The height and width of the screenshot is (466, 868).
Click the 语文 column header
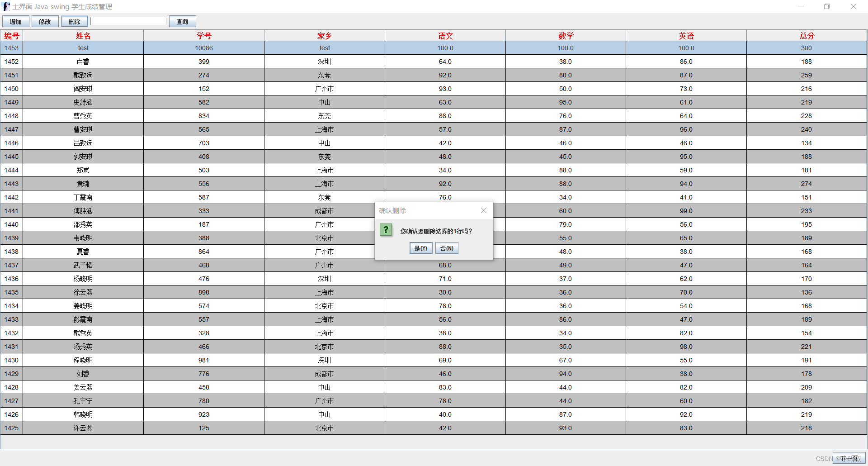[445, 36]
